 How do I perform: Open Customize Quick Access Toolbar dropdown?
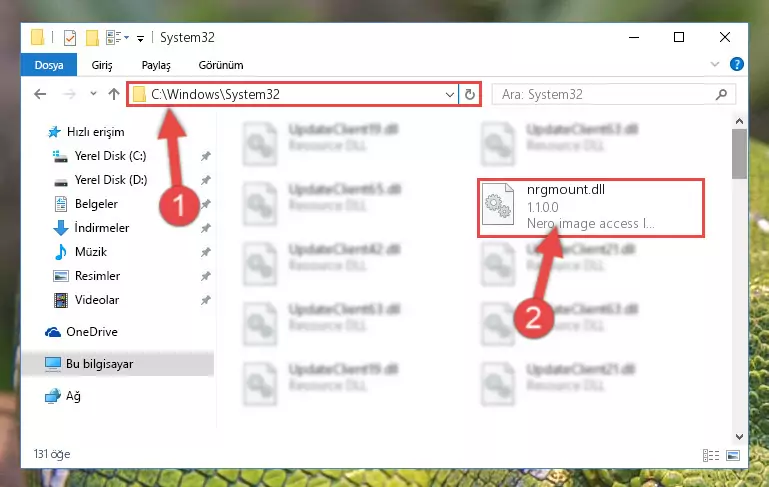140,38
